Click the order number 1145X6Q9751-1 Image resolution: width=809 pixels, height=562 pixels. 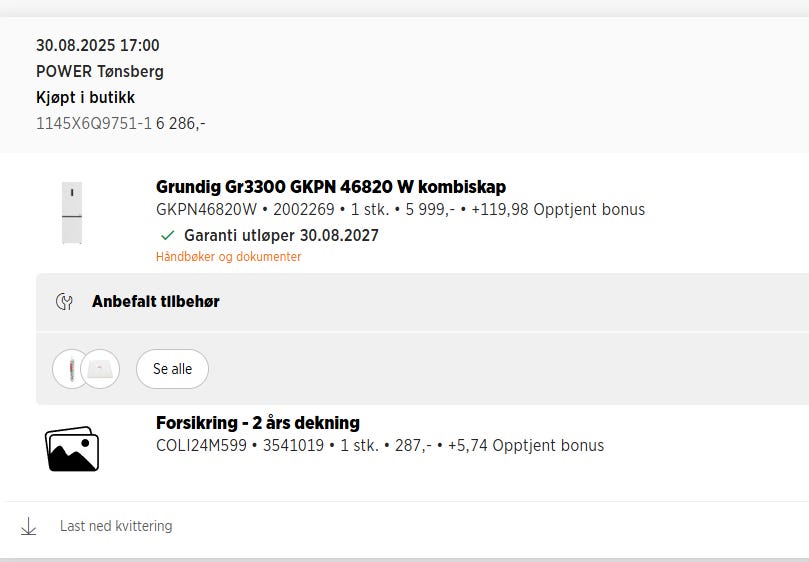[94, 123]
